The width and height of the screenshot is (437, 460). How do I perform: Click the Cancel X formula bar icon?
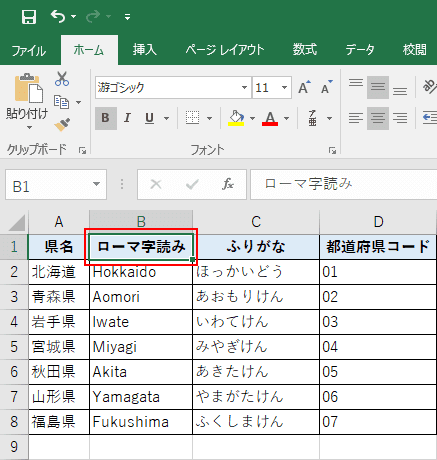(x=156, y=184)
